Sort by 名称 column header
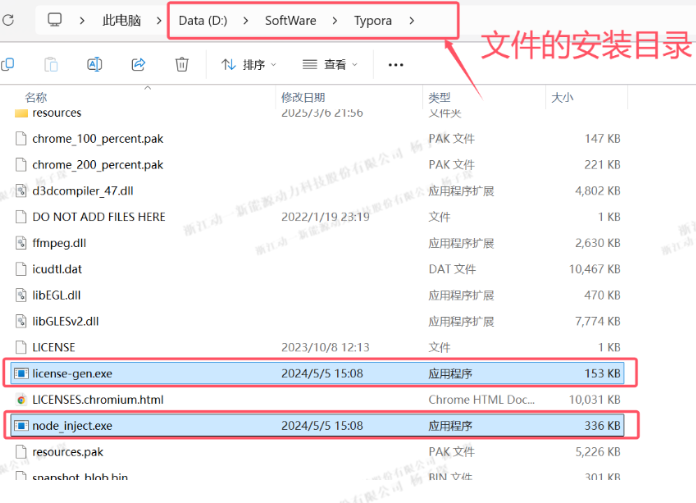Screen dimensions: 696x503 [36, 97]
